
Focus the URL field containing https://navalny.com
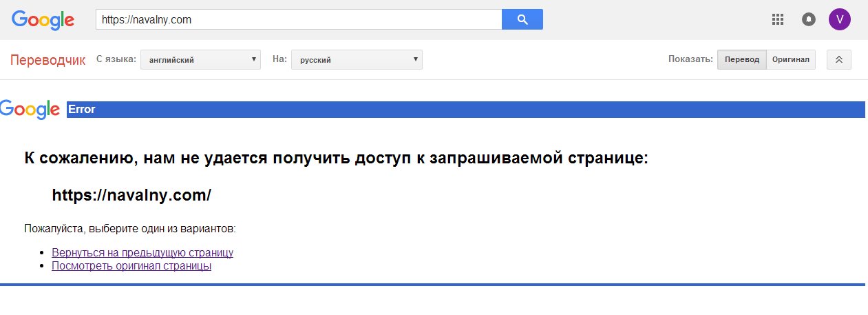coord(299,20)
